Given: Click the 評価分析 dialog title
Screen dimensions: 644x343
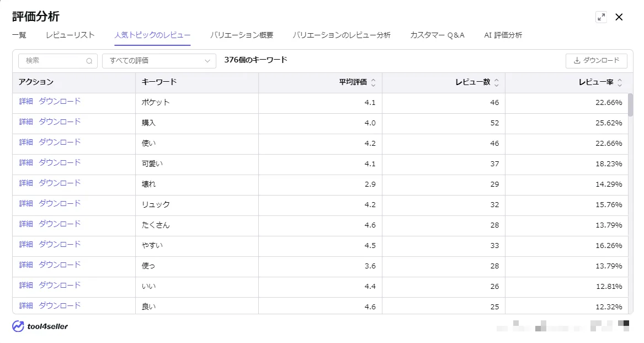Looking at the screenshot, I should coord(36,17).
